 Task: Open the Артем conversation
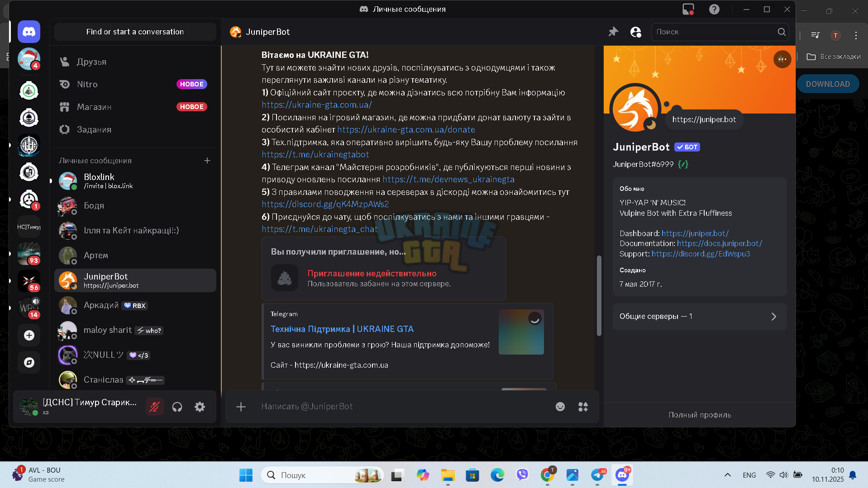(x=135, y=256)
